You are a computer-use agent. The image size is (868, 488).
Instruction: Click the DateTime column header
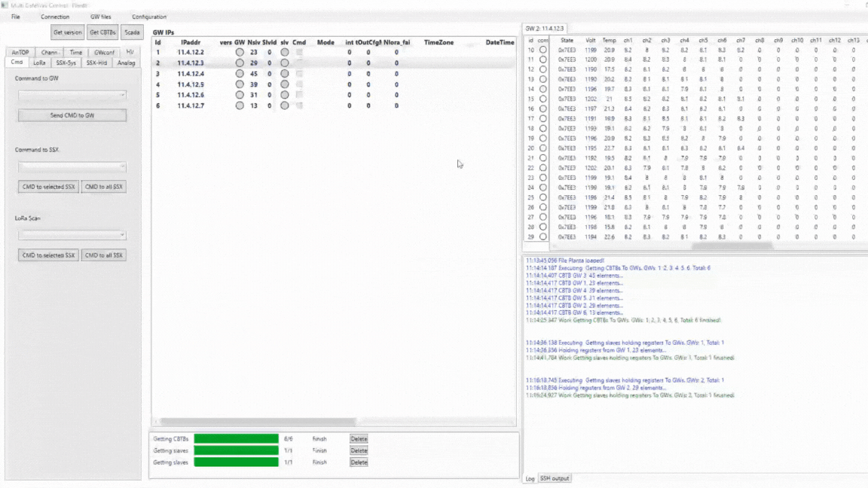(x=500, y=42)
